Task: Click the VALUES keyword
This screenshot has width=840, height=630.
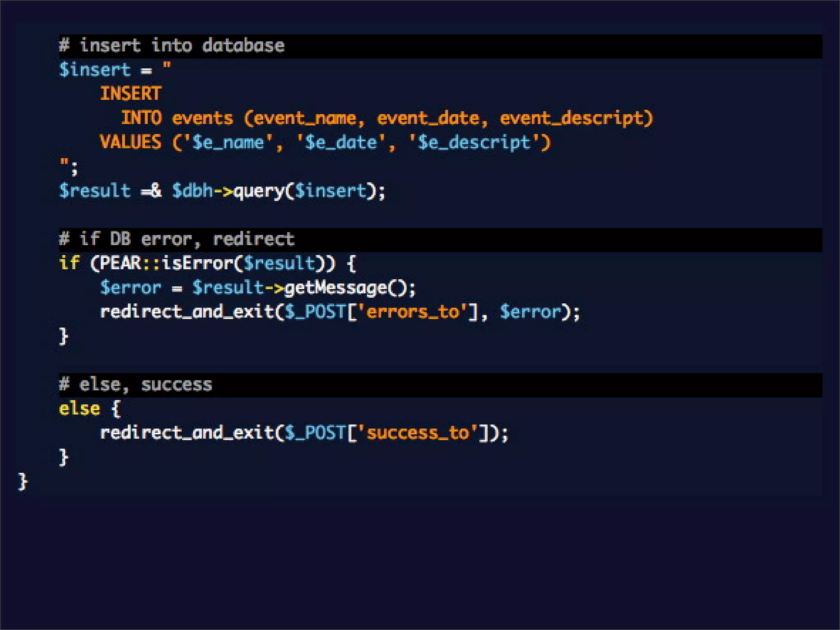Action: click(x=130, y=142)
